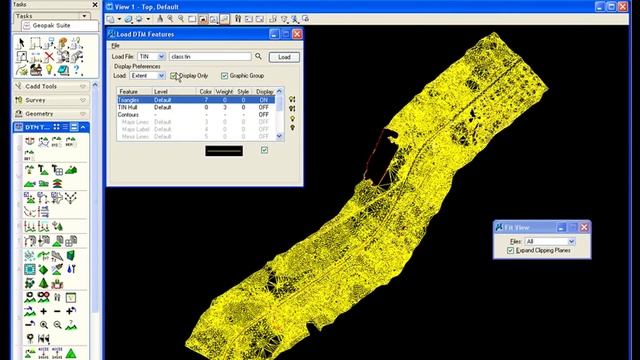Click the class.tin file name field
The height and width of the screenshot is (360, 640).
coord(210,56)
